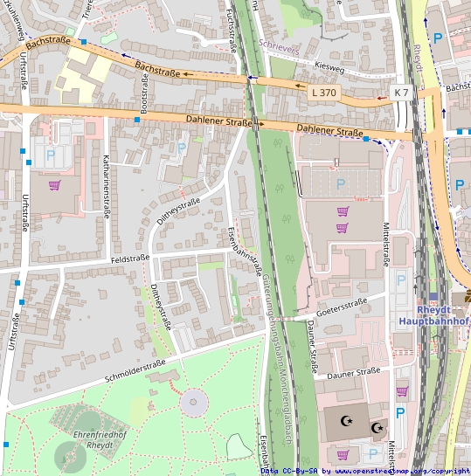This screenshot has height=476, width=471.
Task: Click the parking P icon beside Katharinenstraße
Action: (x=51, y=155)
